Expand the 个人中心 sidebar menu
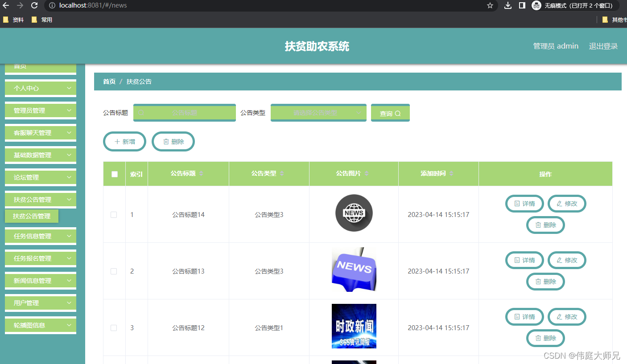The height and width of the screenshot is (364, 627). click(41, 88)
